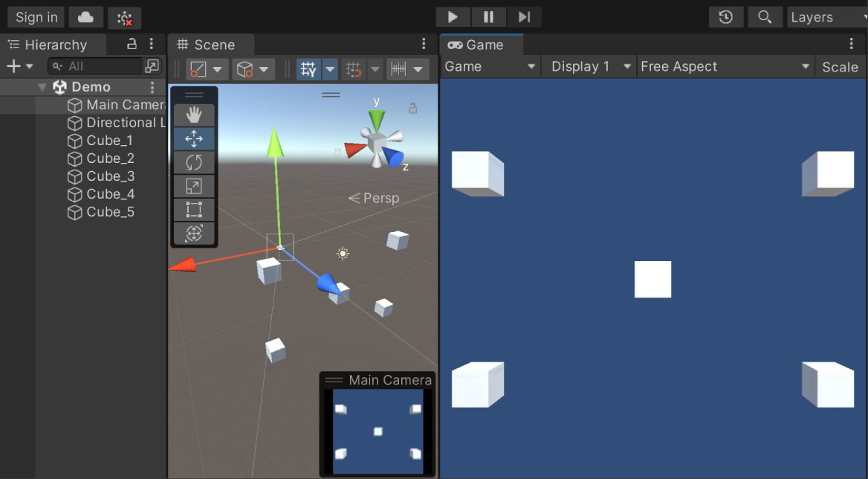Open the Unity Cloud icon next to Sign in
Image resolution: width=868 pixels, height=479 pixels.
pos(85,16)
